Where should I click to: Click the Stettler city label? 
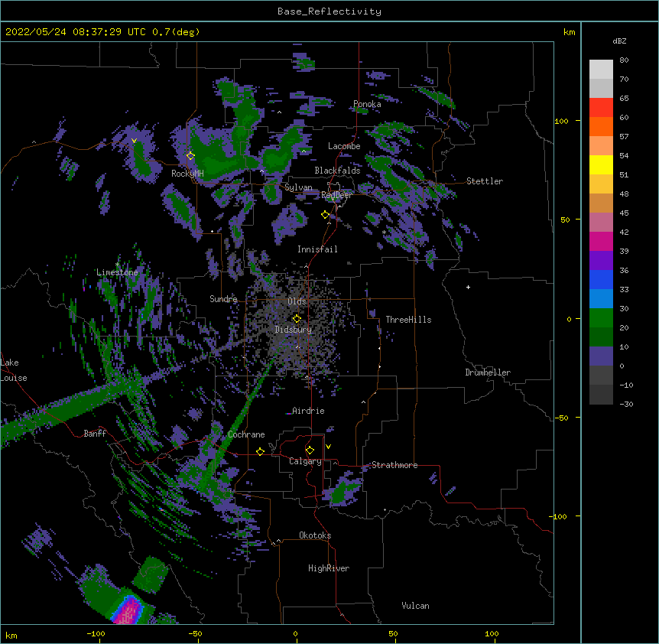pyautogui.click(x=484, y=181)
